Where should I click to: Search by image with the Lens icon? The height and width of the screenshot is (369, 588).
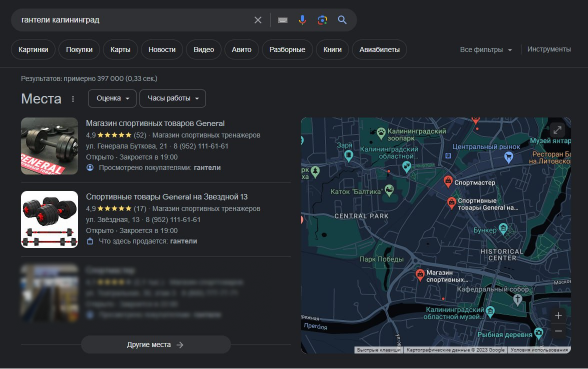(x=322, y=20)
